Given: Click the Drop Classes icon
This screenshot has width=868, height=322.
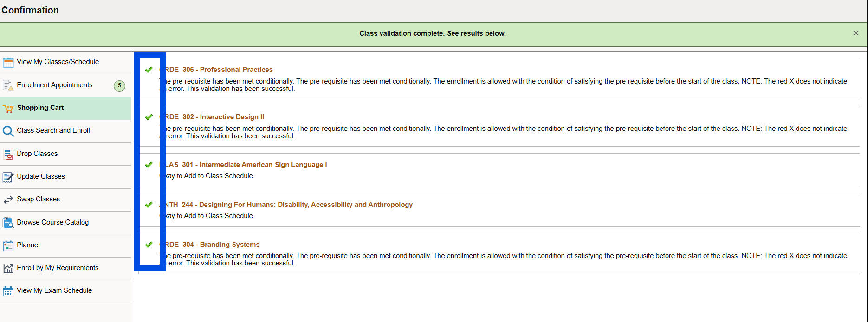Looking at the screenshot, I should 8,154.
